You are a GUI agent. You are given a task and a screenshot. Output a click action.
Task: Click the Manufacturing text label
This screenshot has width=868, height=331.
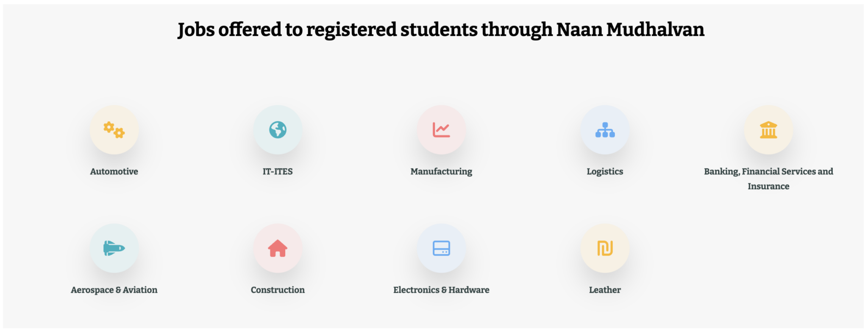point(441,171)
